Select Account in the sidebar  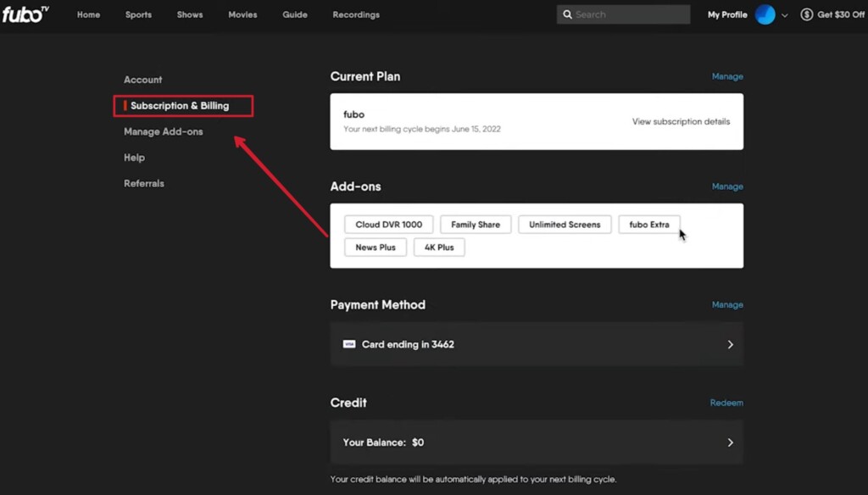(142, 80)
